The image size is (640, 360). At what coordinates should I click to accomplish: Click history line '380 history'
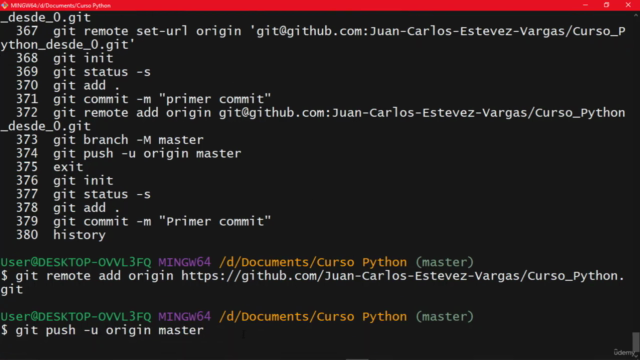61,235
